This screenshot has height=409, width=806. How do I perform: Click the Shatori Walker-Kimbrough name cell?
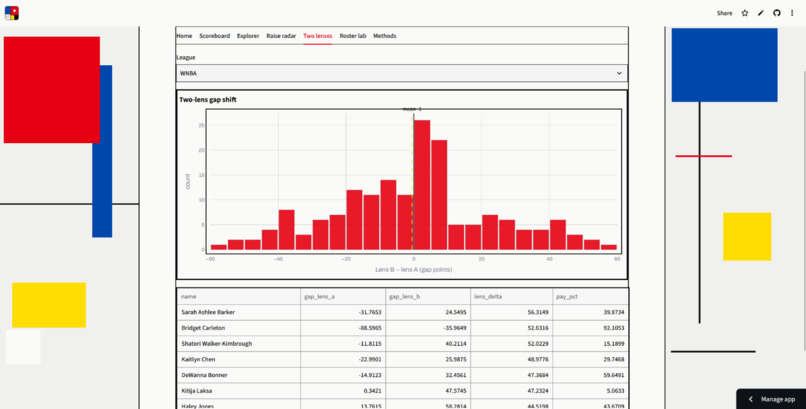239,344
